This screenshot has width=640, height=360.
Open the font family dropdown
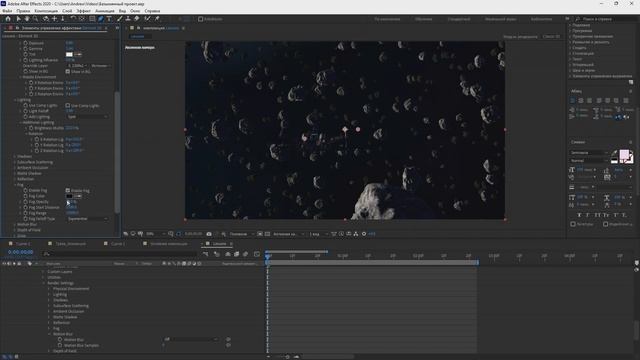coord(589,153)
